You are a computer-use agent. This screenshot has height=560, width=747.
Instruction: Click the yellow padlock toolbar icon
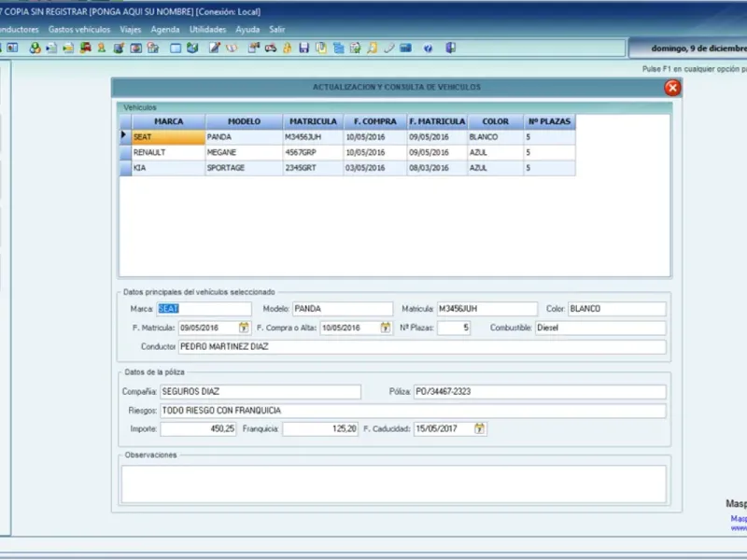[288, 47]
